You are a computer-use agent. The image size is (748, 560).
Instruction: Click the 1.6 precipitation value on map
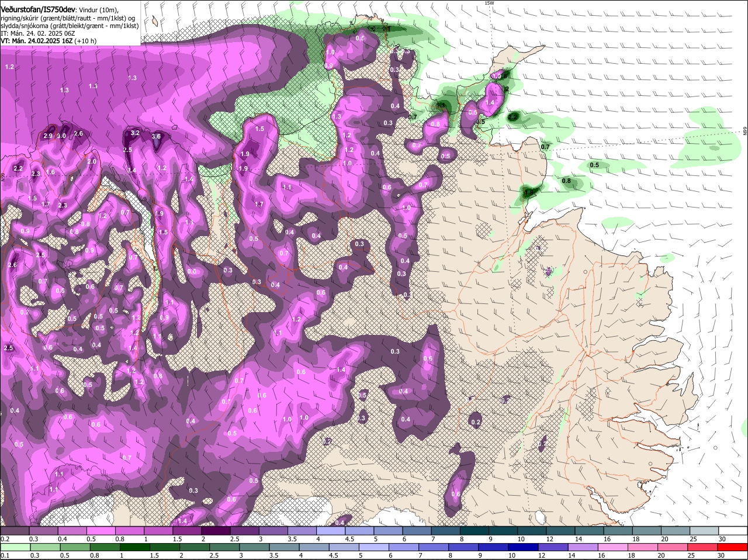pos(51,172)
